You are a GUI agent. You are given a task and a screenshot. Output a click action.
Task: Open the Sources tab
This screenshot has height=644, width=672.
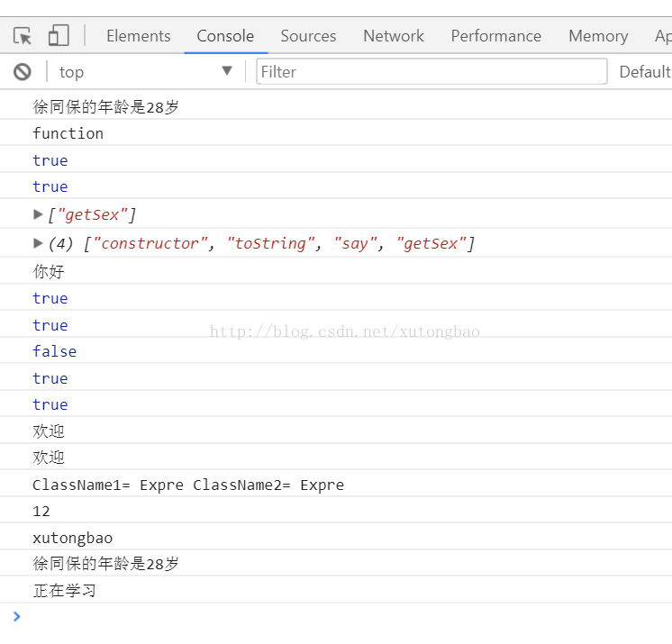[x=309, y=36]
